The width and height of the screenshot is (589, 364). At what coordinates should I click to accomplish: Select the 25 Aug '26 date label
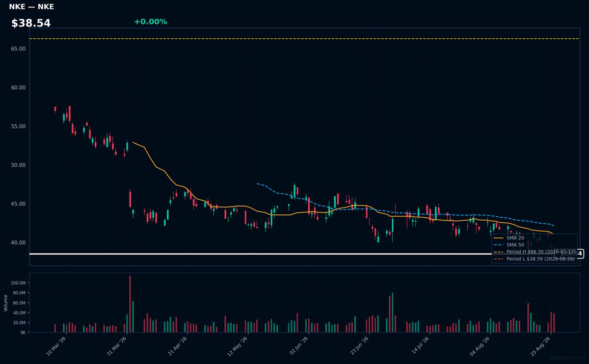point(541,346)
